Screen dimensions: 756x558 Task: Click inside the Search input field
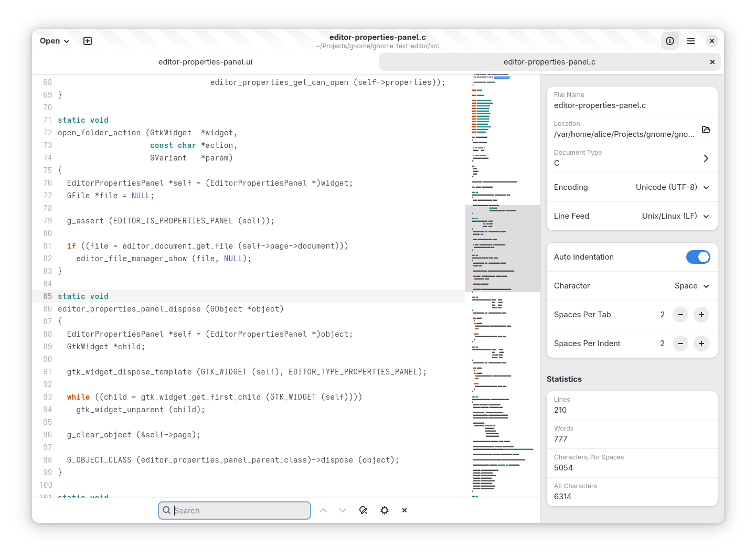239,511
